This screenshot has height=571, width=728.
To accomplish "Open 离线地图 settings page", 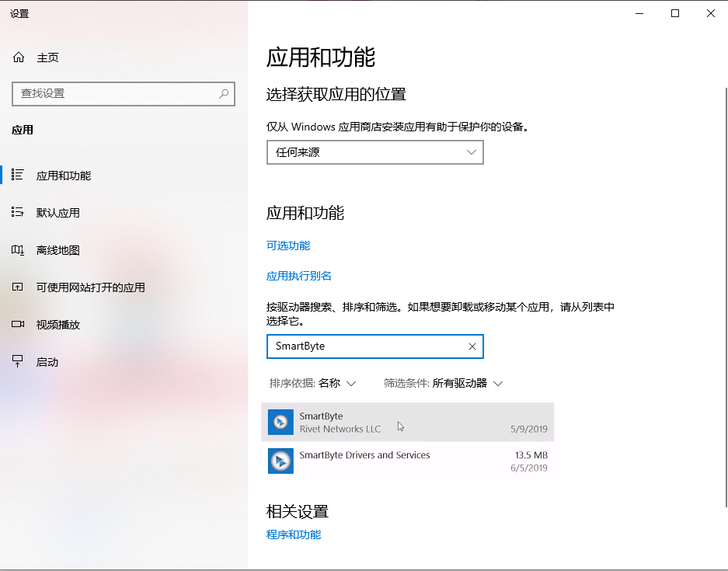I will [58, 250].
